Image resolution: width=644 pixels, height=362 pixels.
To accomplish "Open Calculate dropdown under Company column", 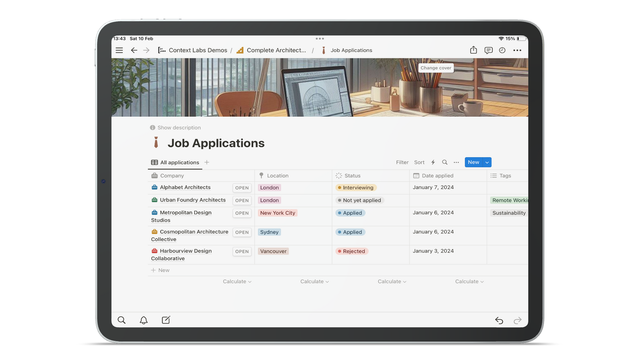I will (x=237, y=281).
